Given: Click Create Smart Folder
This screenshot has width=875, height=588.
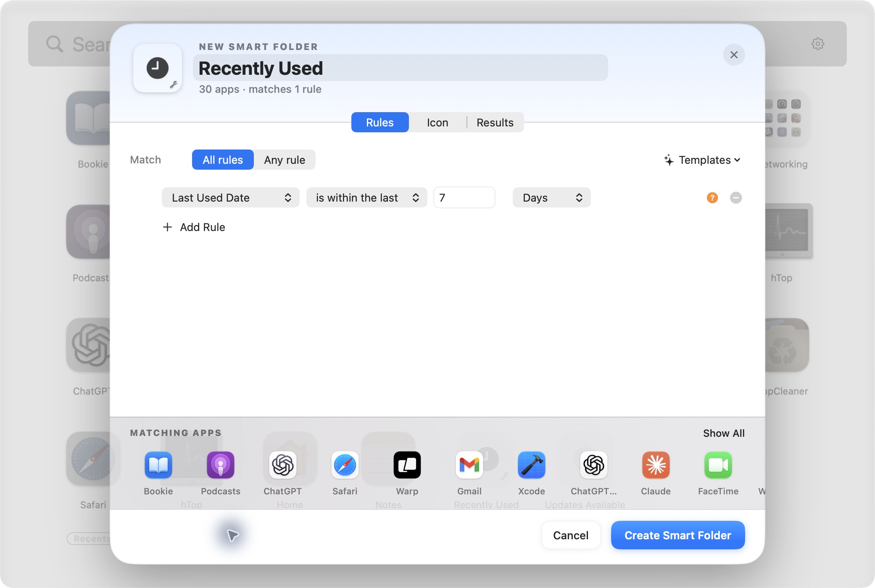Looking at the screenshot, I should 678,535.
